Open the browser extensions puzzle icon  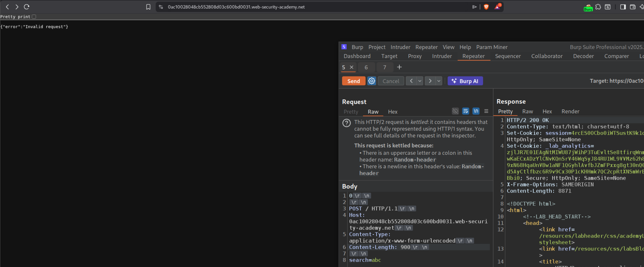[x=598, y=7]
